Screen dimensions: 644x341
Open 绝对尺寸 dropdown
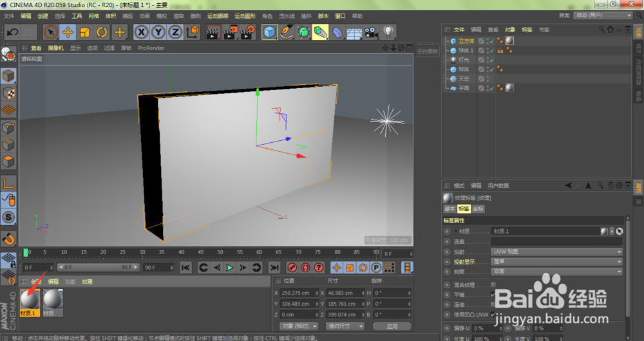pos(345,326)
